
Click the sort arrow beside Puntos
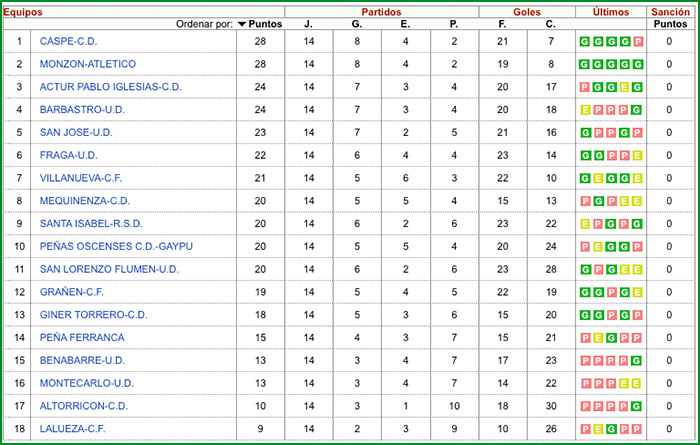point(242,23)
